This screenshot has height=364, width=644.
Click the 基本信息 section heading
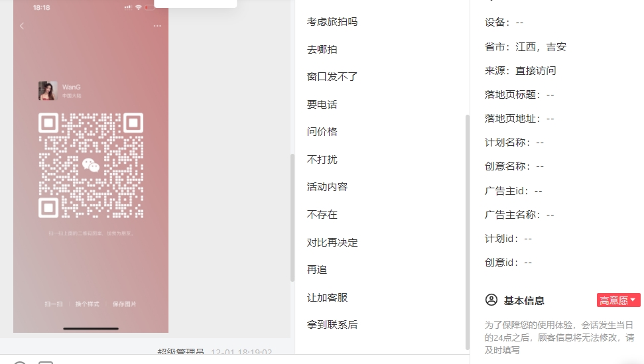524,301
